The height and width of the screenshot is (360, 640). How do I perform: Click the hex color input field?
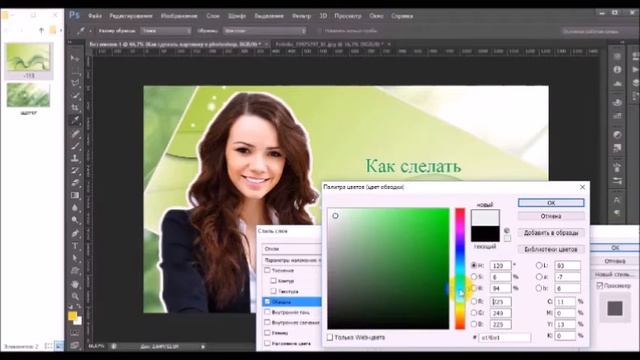[x=505, y=338]
